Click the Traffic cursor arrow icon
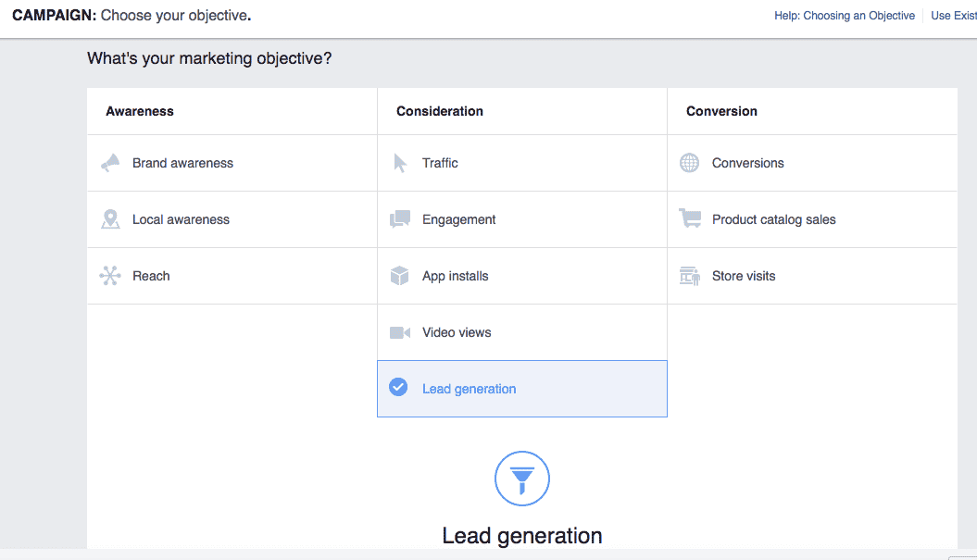Image resolution: width=977 pixels, height=560 pixels. click(400, 163)
